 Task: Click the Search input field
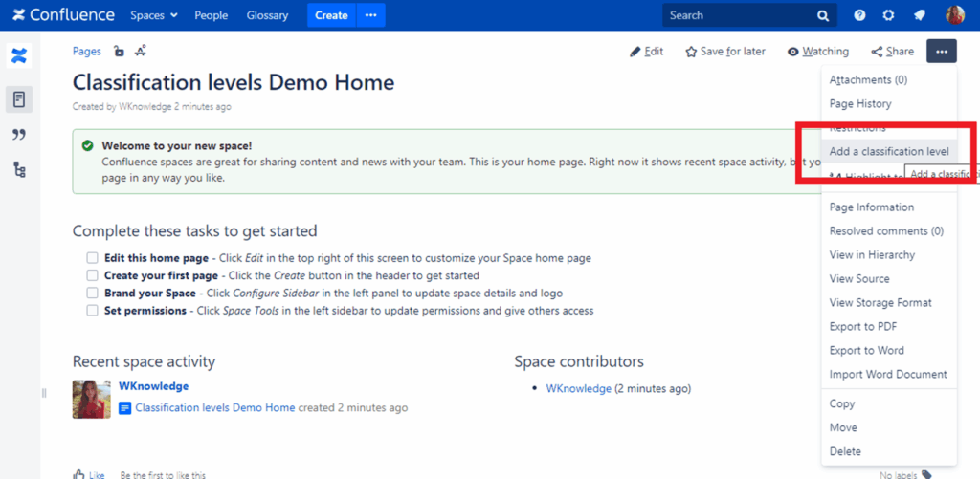point(739,15)
